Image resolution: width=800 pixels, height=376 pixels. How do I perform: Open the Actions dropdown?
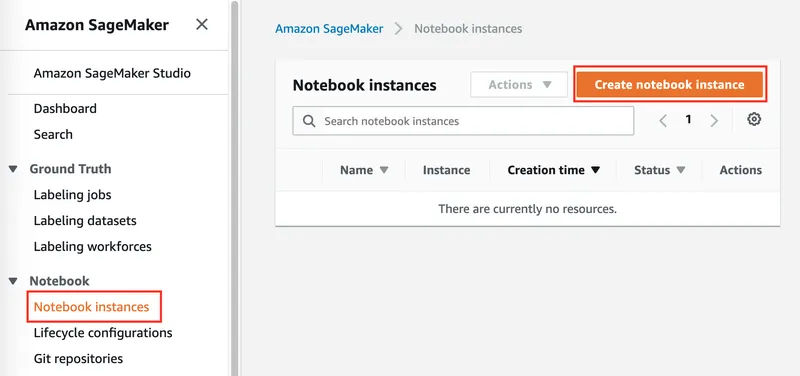pos(519,85)
